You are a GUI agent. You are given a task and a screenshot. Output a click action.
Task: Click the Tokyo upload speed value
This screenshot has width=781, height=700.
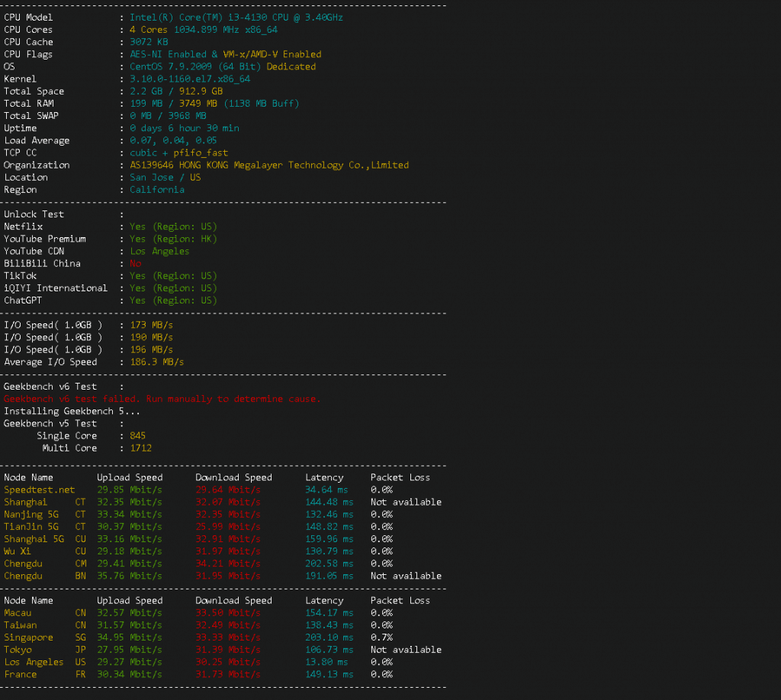129,650
